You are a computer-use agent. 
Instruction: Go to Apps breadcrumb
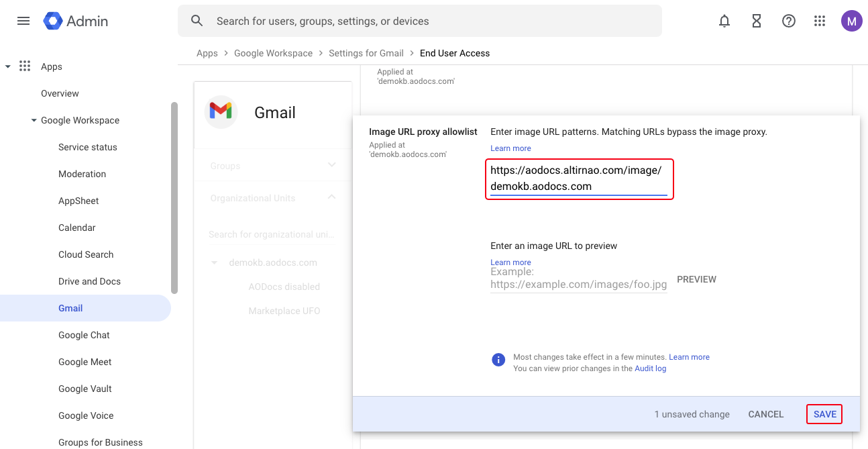(207, 53)
